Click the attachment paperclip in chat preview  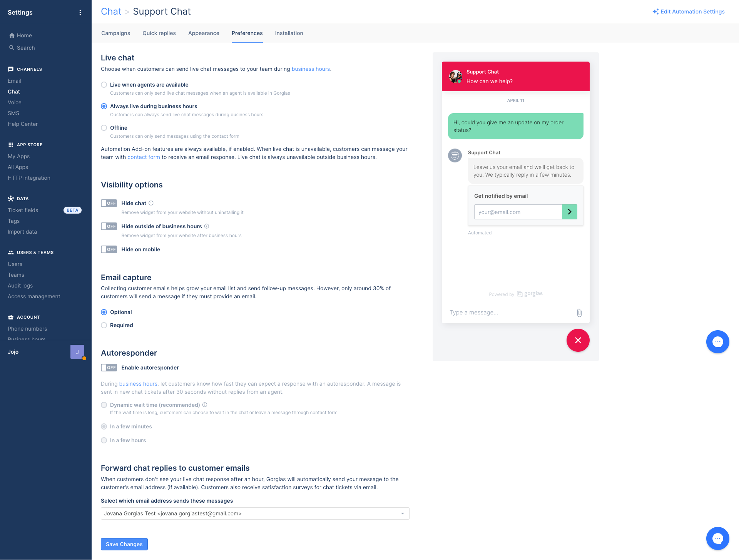pyautogui.click(x=579, y=313)
